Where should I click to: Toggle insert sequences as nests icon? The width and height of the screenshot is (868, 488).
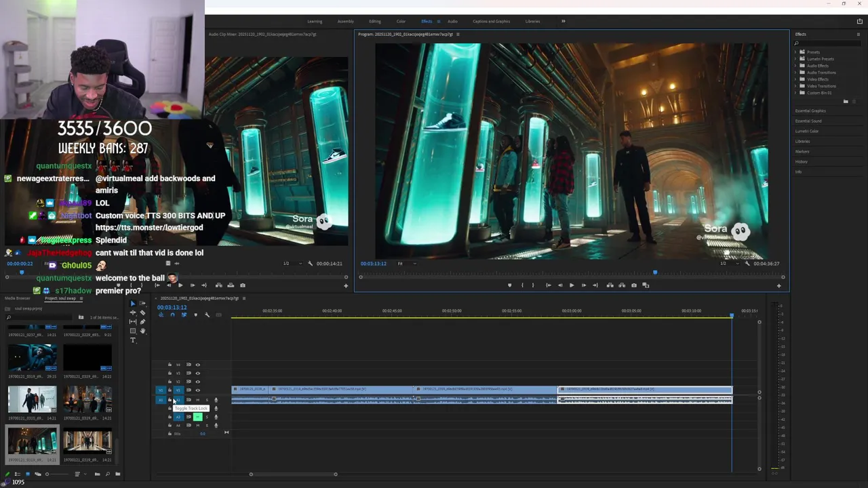161,314
